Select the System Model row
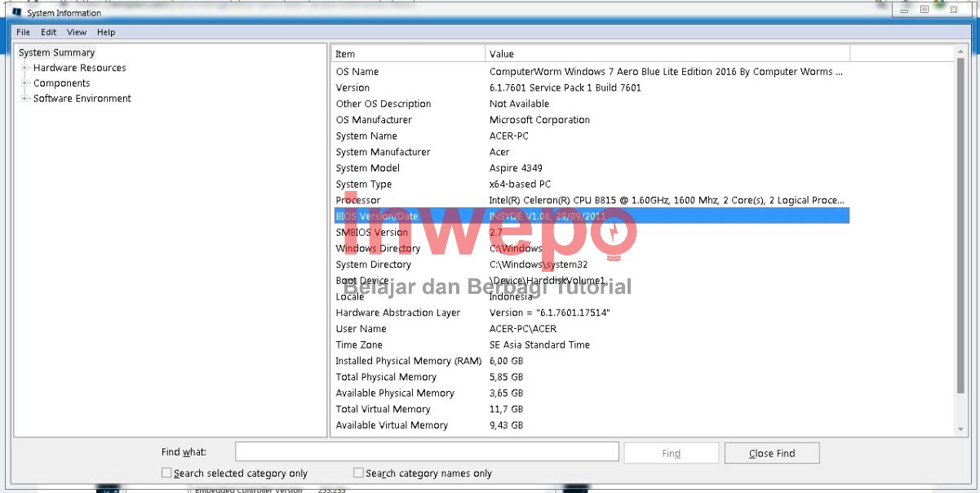 coord(591,168)
